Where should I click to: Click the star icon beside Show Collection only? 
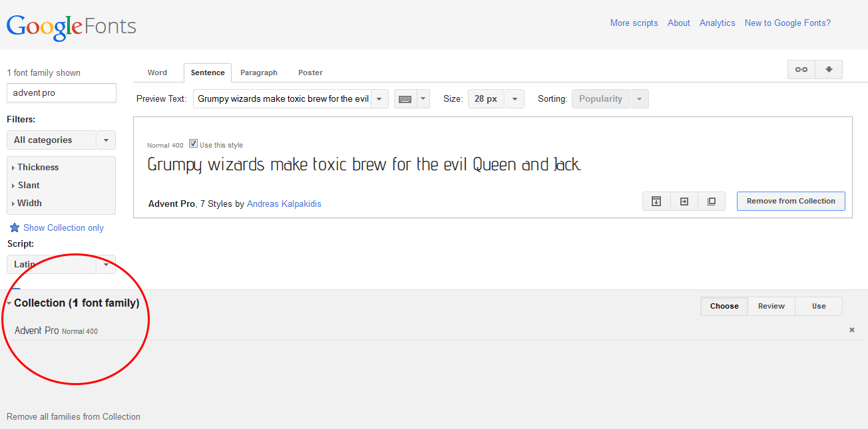[x=15, y=227]
